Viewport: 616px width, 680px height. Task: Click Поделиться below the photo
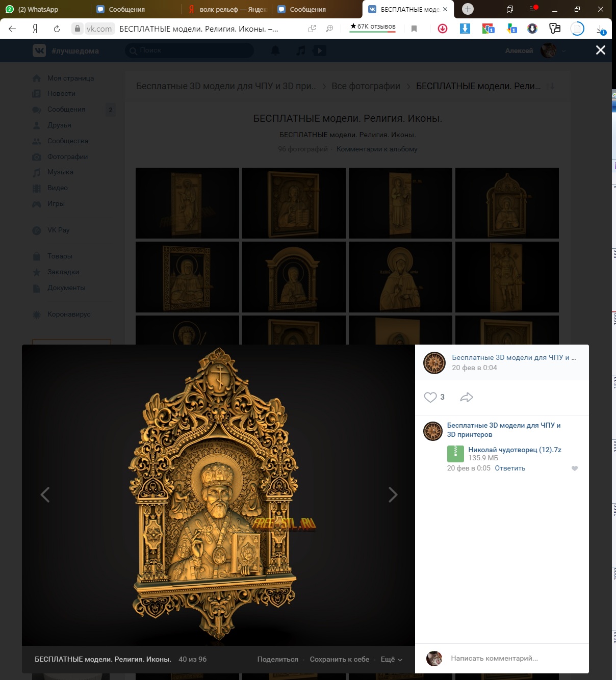277,659
